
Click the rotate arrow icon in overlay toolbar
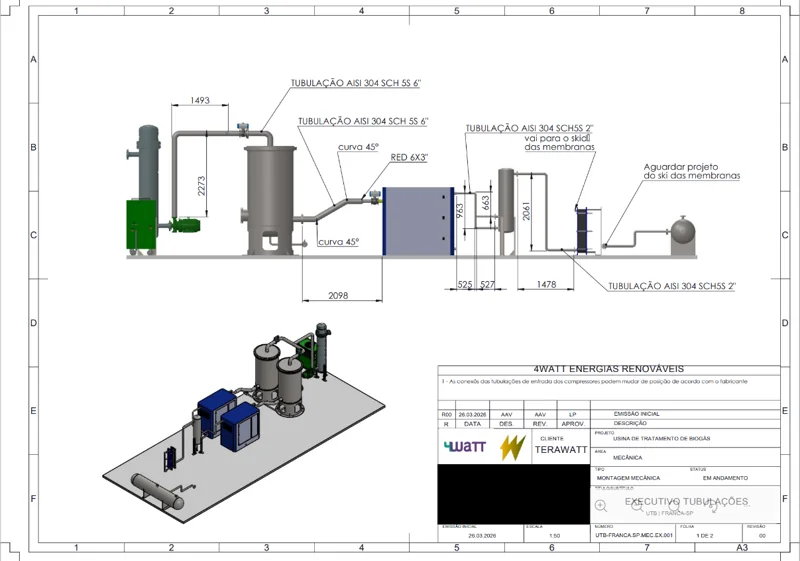pos(713,506)
